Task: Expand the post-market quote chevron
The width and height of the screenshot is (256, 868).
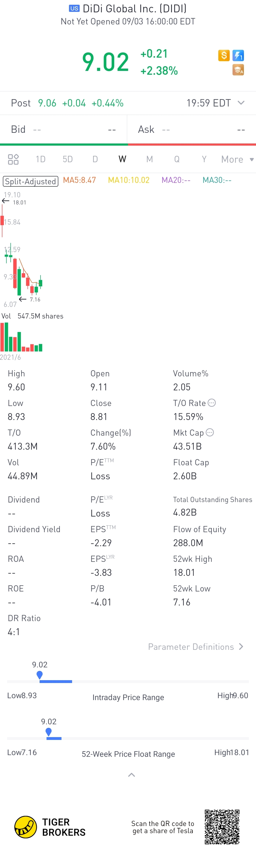Action: click(x=241, y=103)
